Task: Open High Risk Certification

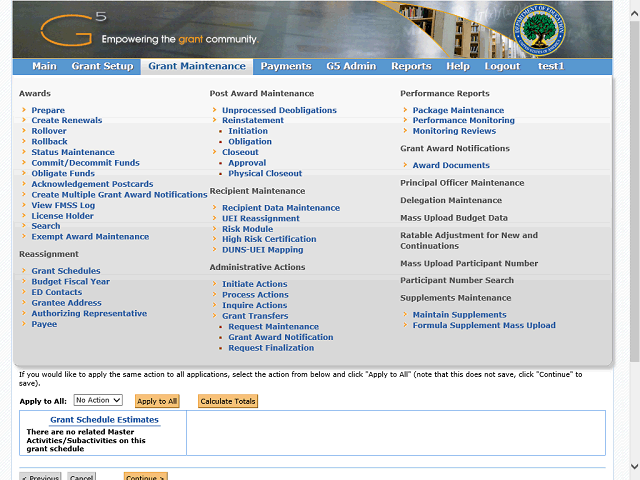Action: 269,239
